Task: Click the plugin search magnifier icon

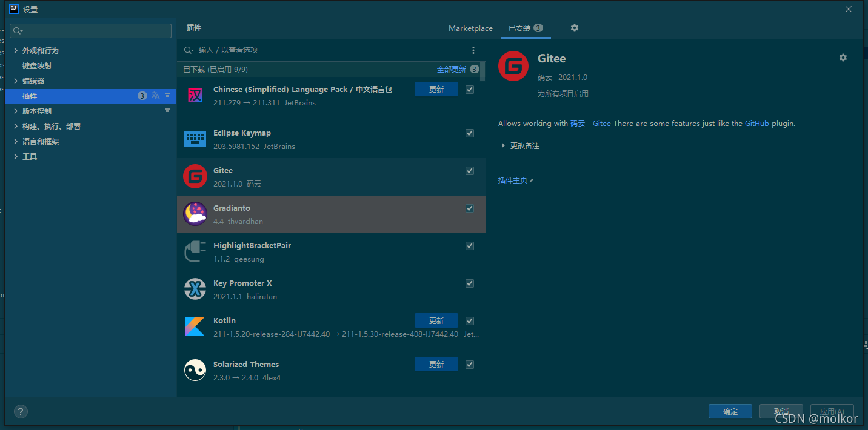Action: pos(189,50)
